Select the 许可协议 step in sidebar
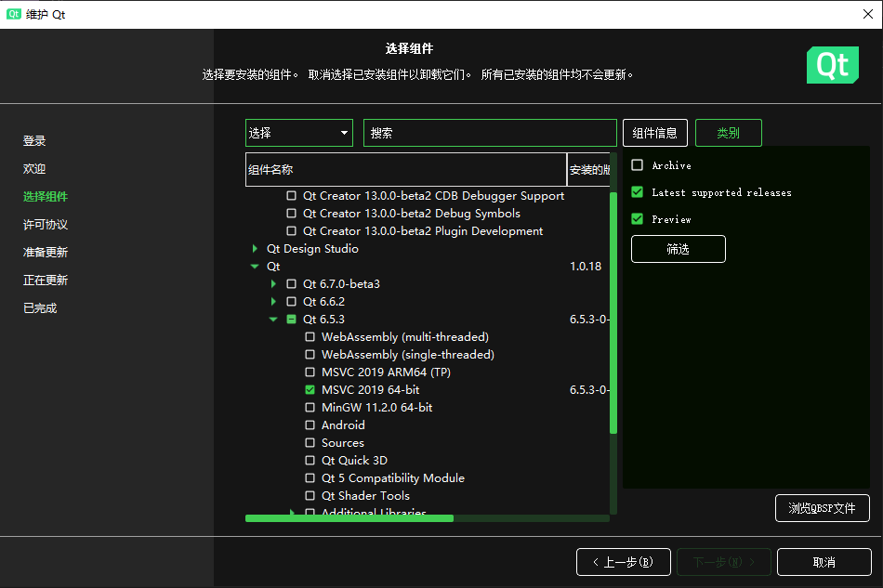 click(x=45, y=224)
